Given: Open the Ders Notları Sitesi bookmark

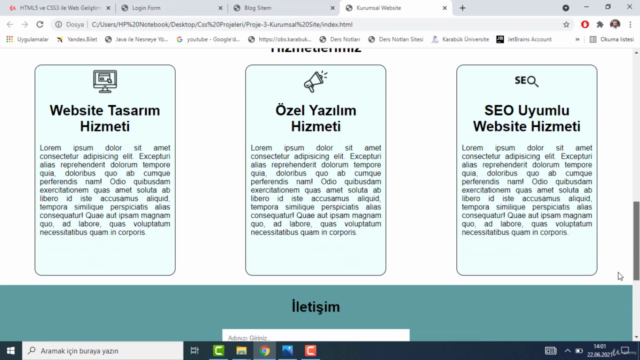Looking at the screenshot, I should 396,39.
